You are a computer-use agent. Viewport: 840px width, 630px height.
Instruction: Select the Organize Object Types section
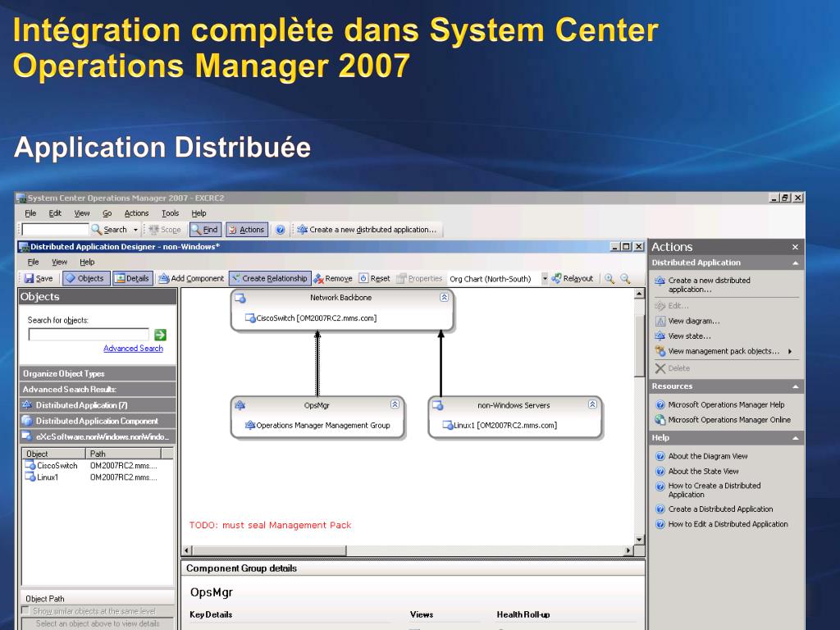coord(98,373)
